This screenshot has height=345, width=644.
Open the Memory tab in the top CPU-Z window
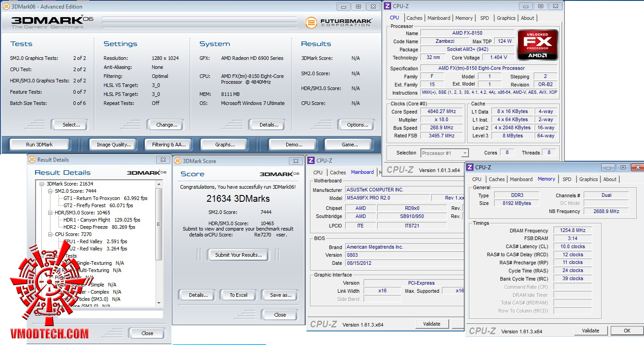(x=464, y=18)
